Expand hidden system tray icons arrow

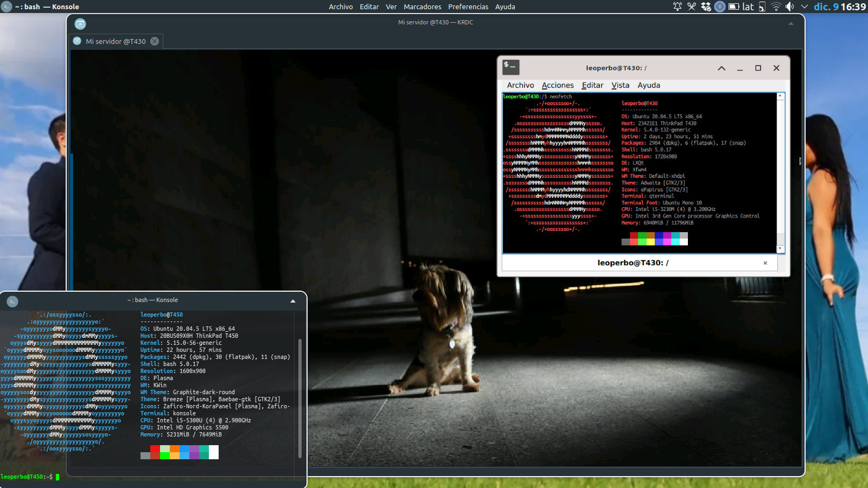coord(804,7)
